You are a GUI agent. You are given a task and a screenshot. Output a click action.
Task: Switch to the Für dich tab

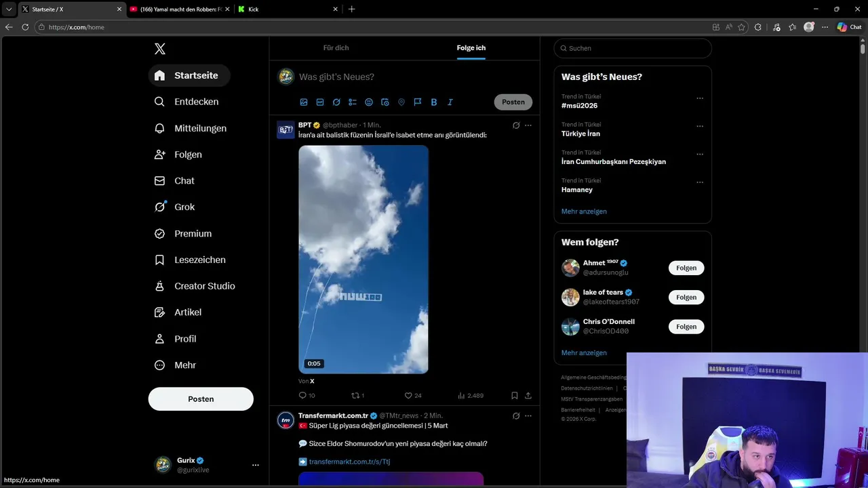[x=336, y=48]
